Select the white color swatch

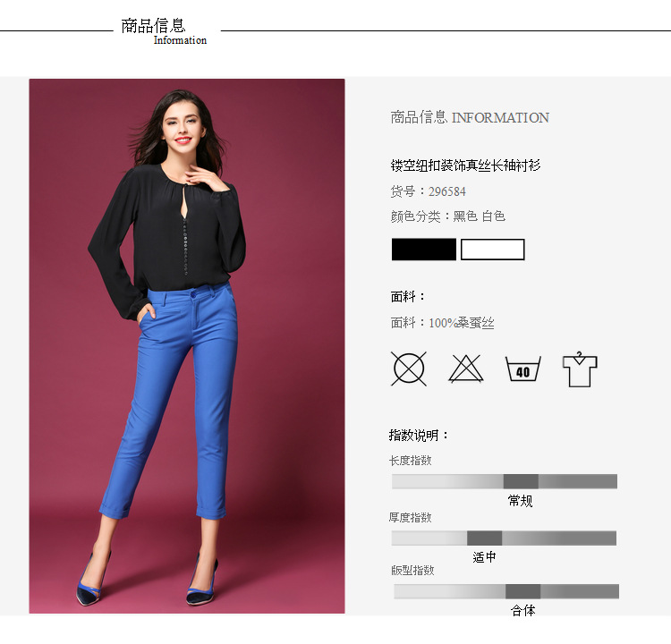(493, 250)
